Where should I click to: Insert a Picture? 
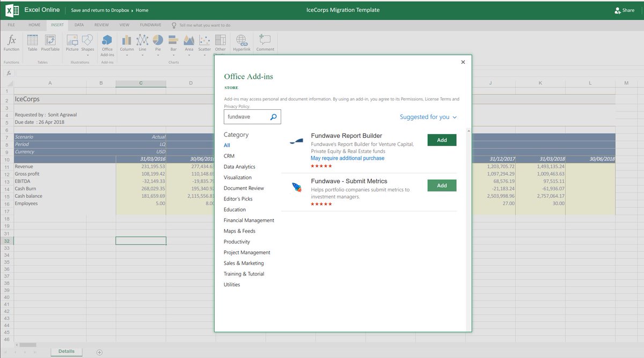(x=72, y=43)
